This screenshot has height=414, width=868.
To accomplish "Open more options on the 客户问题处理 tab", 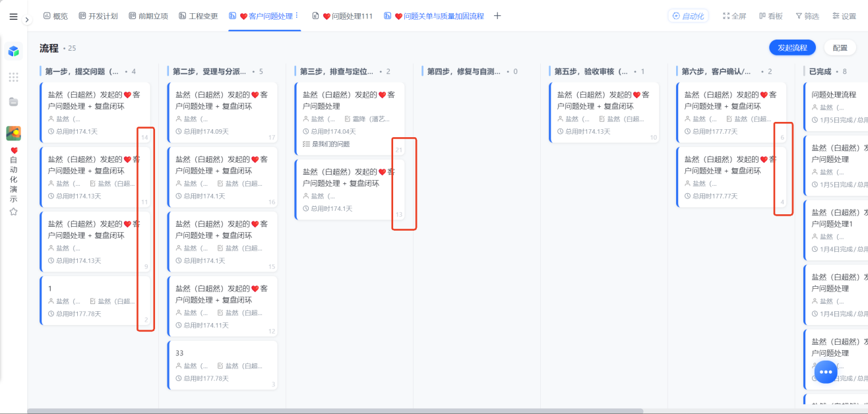I will tap(297, 16).
